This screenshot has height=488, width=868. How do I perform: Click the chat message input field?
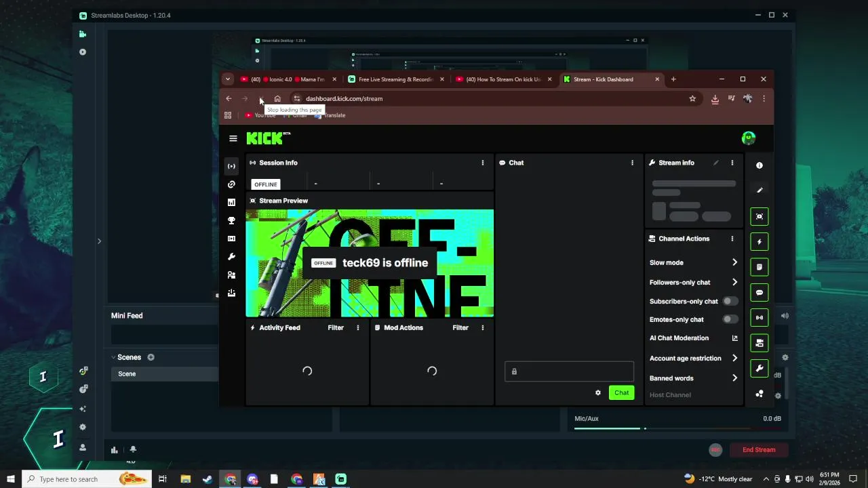coord(569,371)
